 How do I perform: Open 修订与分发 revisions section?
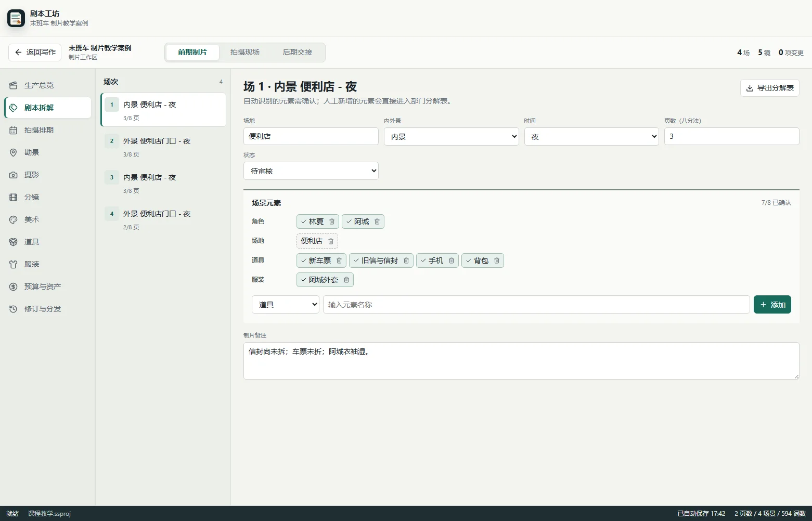tap(48, 309)
